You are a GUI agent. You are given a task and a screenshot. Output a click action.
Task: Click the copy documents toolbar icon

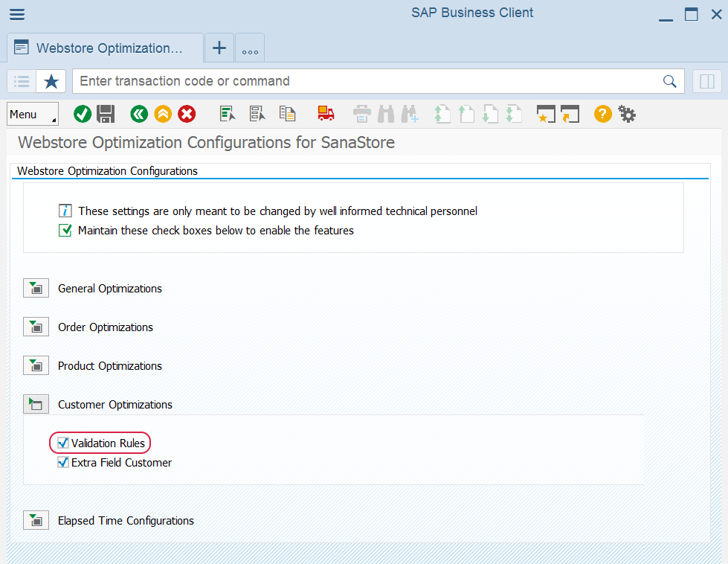tap(287, 114)
